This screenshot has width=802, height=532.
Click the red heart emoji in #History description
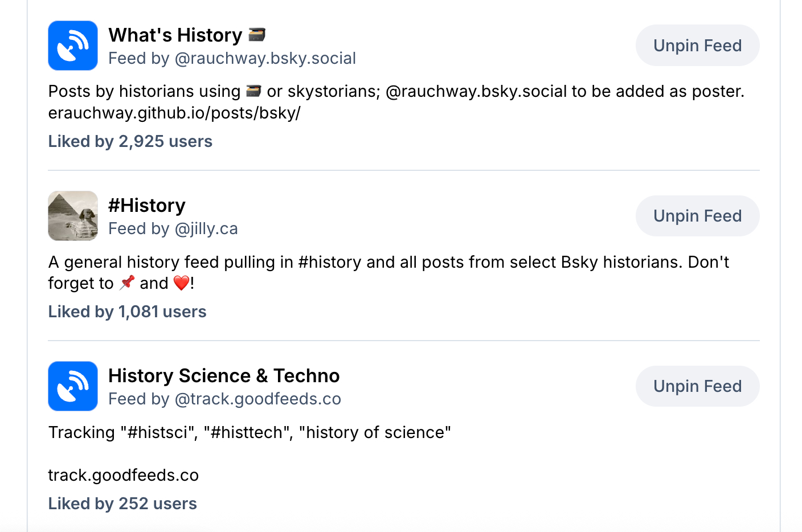click(x=181, y=283)
